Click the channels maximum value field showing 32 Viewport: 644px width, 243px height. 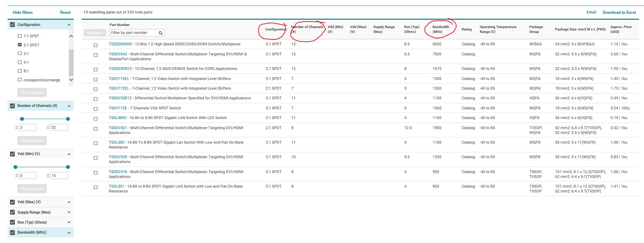pyautogui.click(x=59, y=127)
